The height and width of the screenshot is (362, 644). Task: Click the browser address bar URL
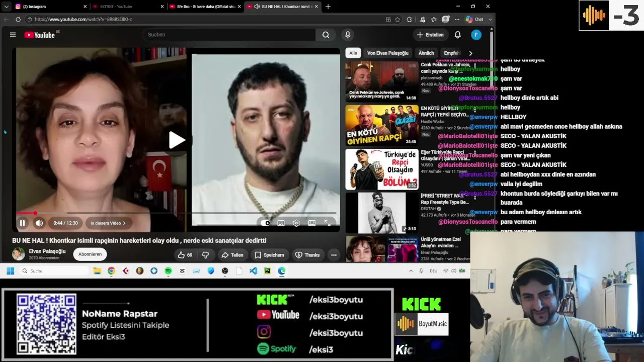[x=83, y=19]
